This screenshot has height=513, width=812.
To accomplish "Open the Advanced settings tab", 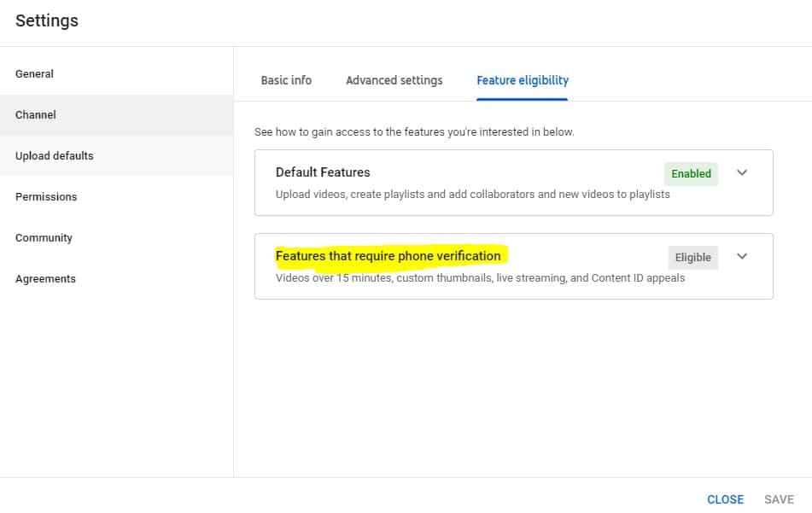I will click(394, 80).
